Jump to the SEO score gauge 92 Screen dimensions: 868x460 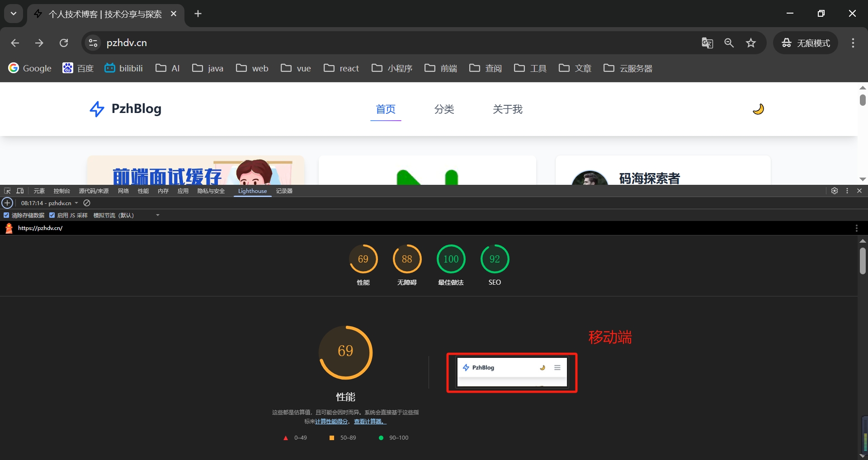pyautogui.click(x=495, y=259)
